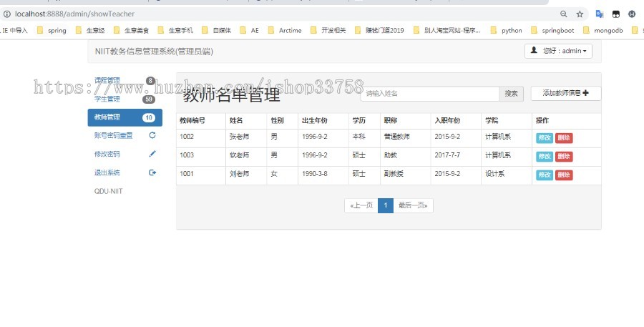Go to previous page 上一页
644x327 pixels.
(361, 205)
